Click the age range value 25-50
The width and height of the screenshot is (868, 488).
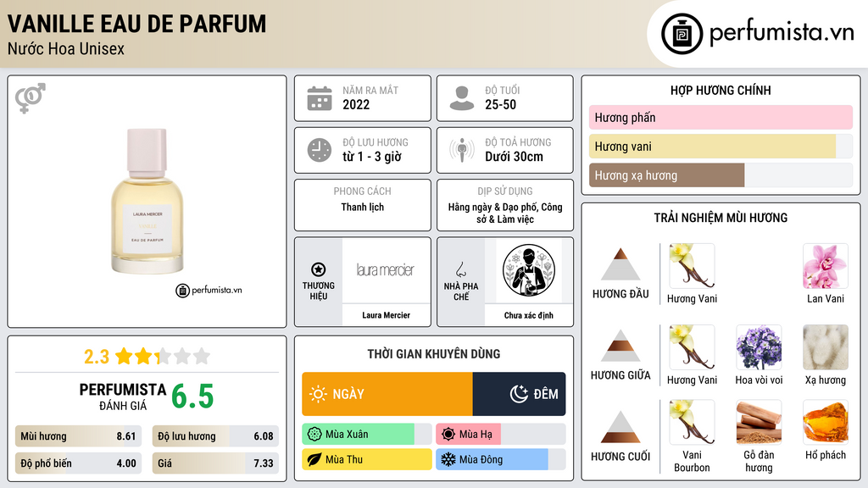(500, 104)
